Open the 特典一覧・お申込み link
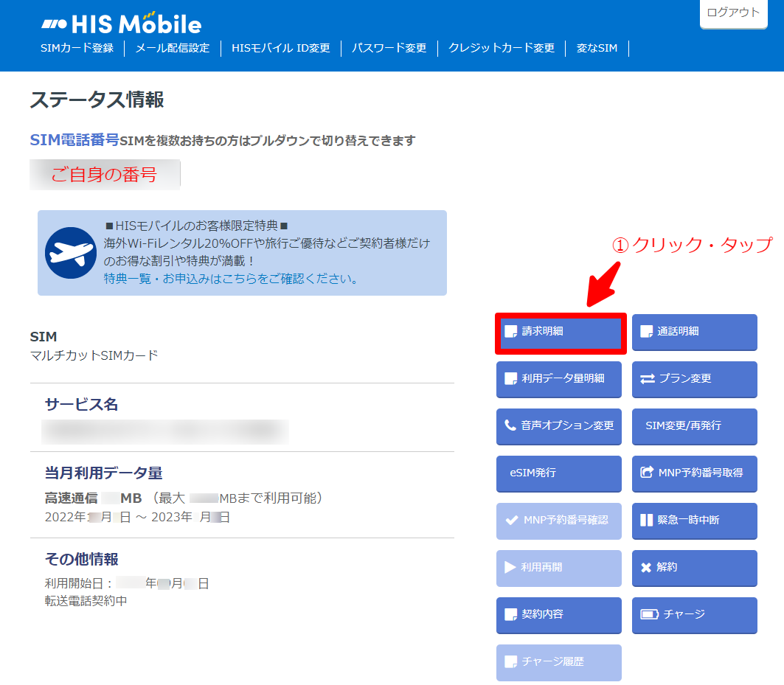This screenshot has width=784, height=685. [231, 279]
